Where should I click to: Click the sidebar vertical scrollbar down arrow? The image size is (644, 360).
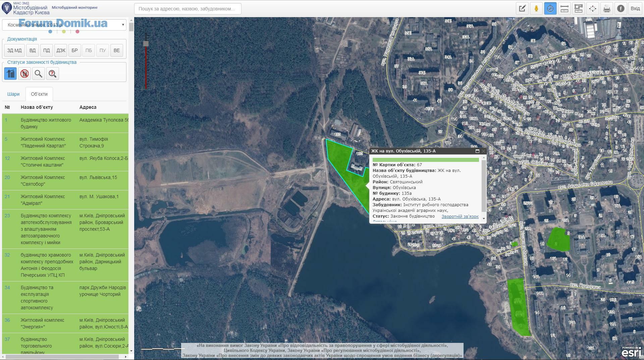[131, 351]
